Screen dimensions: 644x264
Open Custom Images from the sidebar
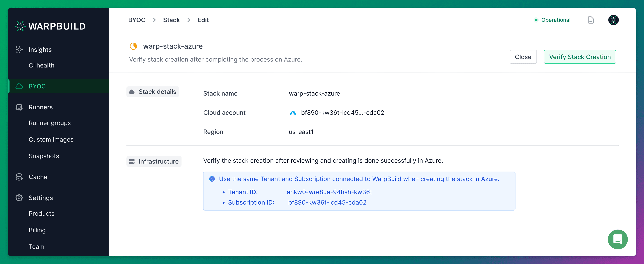[51, 139]
